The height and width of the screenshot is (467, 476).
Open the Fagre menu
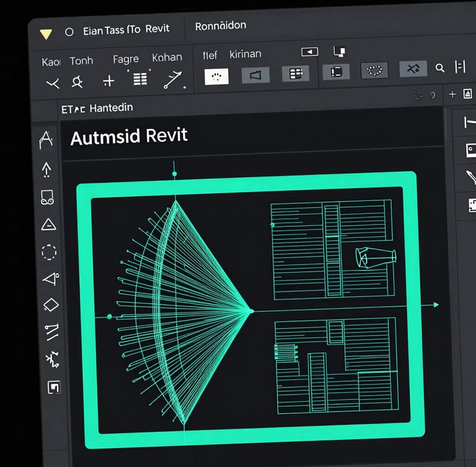(x=126, y=59)
